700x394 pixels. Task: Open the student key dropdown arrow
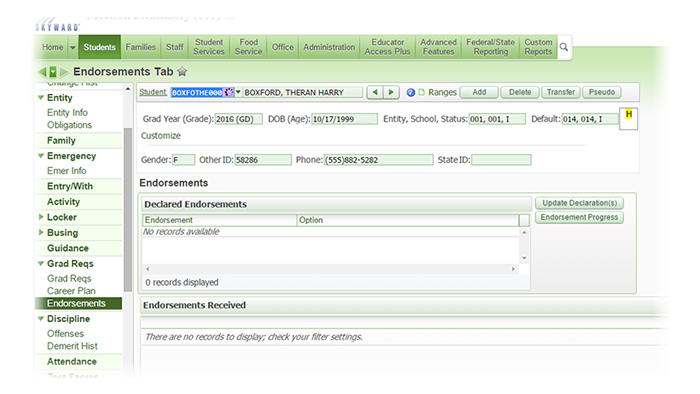(x=238, y=92)
